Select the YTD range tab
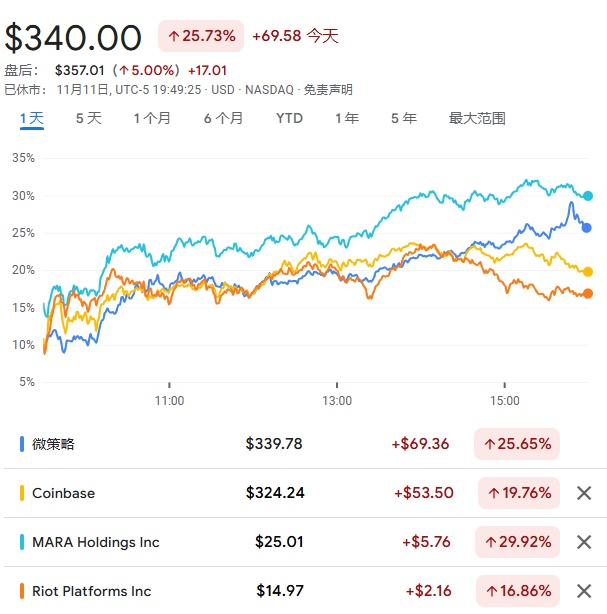Screen dimensions: 607x614 click(289, 118)
